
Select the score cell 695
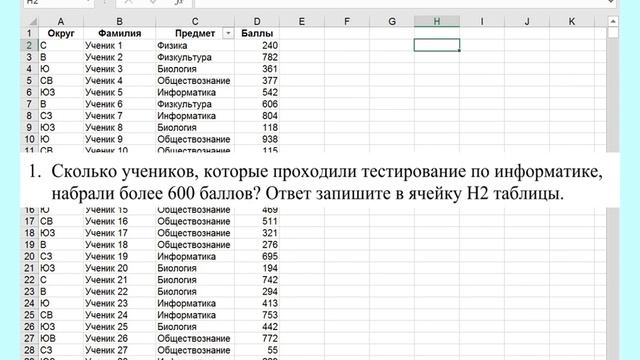click(257, 256)
